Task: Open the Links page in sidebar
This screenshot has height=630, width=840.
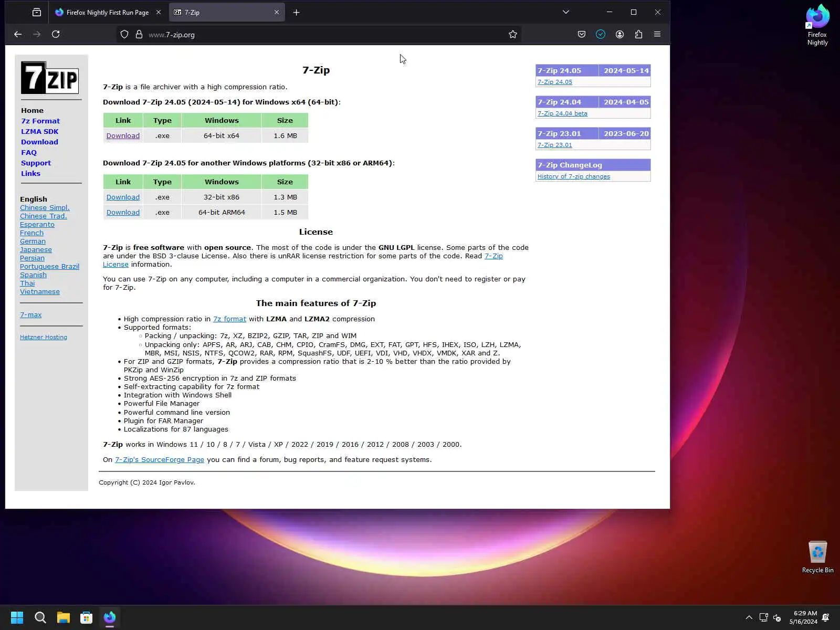Action: tap(30, 173)
